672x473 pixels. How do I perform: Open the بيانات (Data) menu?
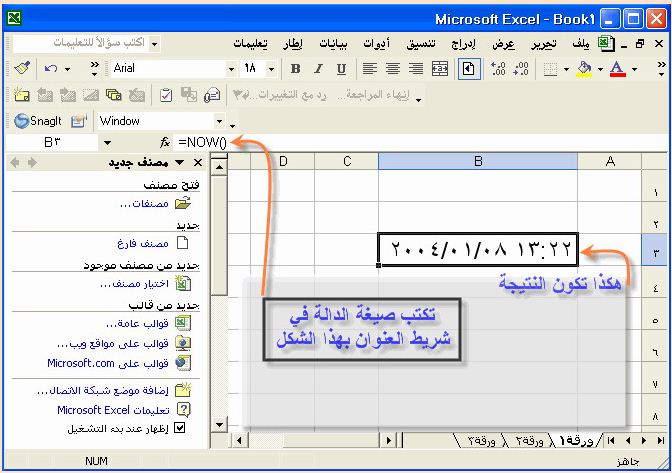coord(333,44)
